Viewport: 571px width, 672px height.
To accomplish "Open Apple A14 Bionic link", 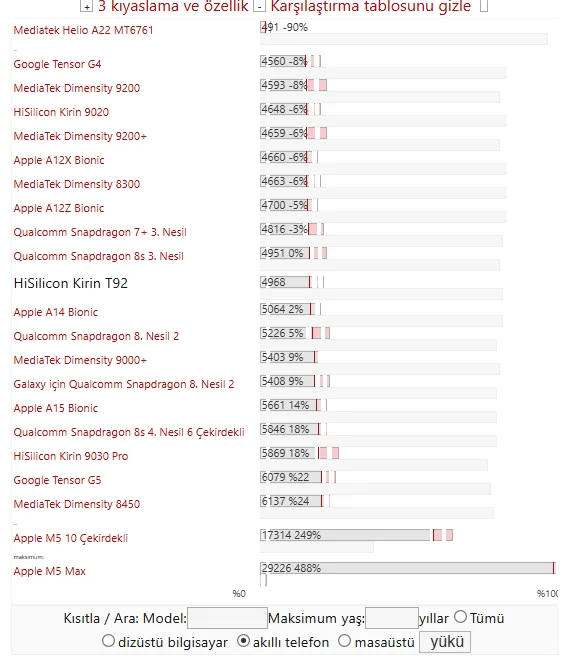I will click(56, 312).
